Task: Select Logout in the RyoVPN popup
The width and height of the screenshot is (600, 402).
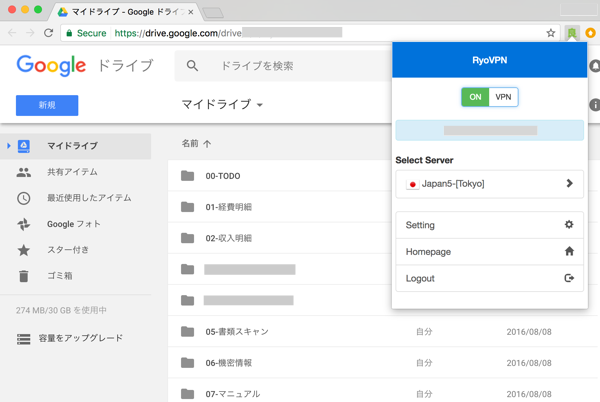Action: click(x=489, y=278)
